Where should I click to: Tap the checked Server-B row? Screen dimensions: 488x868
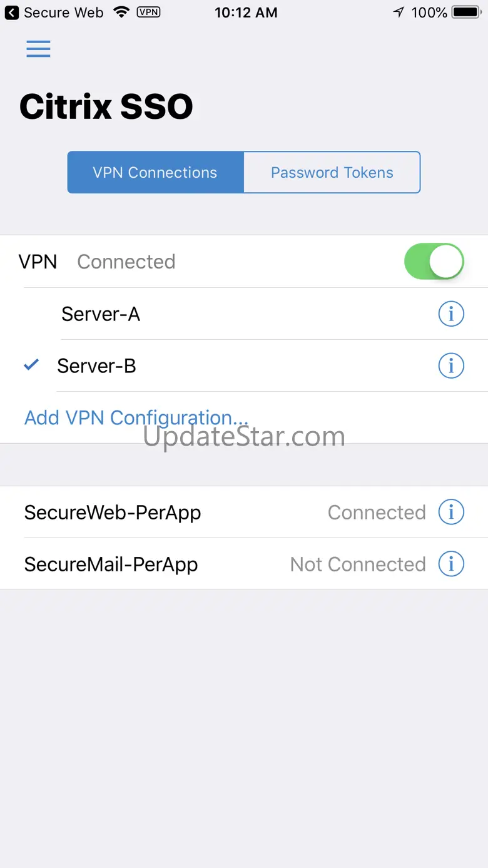pos(244,365)
